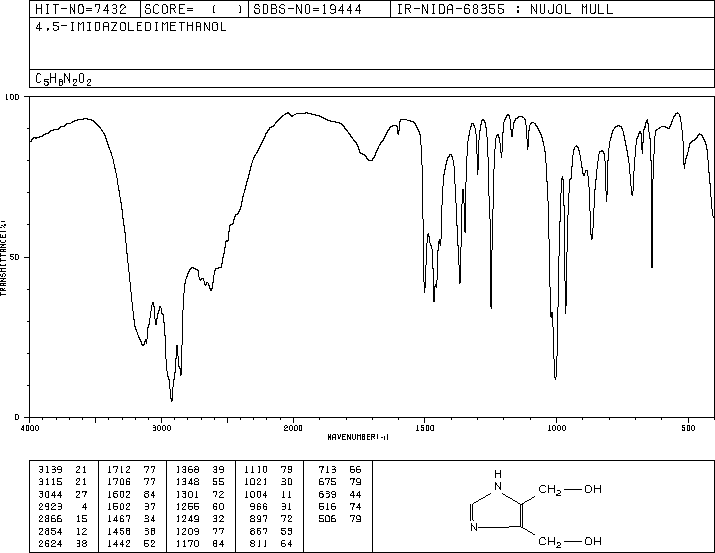The width and height of the screenshot is (715, 553).
Task: Select peak table entry 897
Action: (x=259, y=519)
